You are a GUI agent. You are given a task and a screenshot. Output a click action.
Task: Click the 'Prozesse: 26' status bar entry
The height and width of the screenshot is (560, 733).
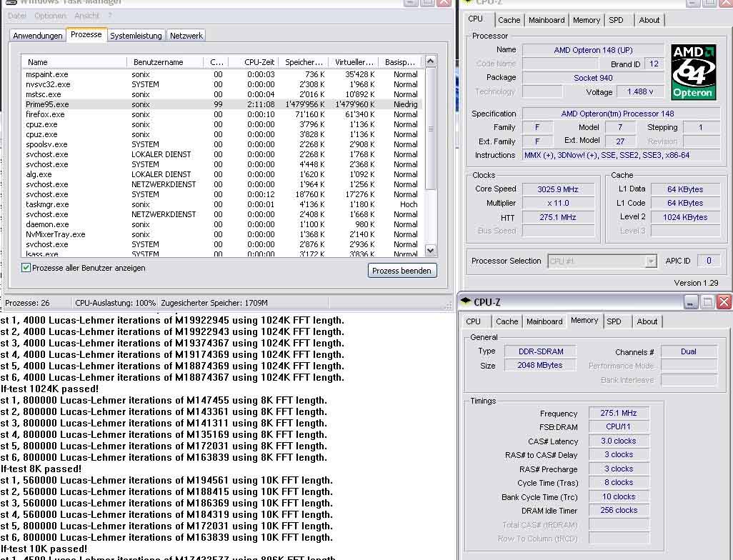point(27,303)
